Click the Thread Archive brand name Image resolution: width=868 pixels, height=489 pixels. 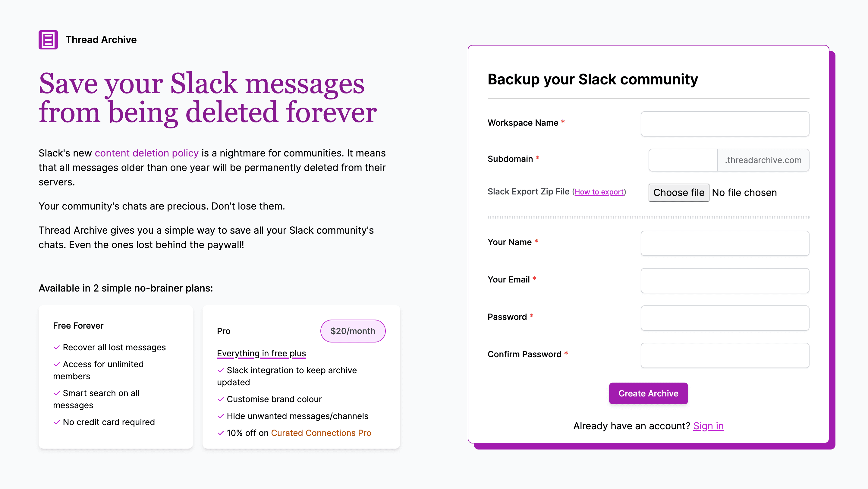(x=101, y=40)
